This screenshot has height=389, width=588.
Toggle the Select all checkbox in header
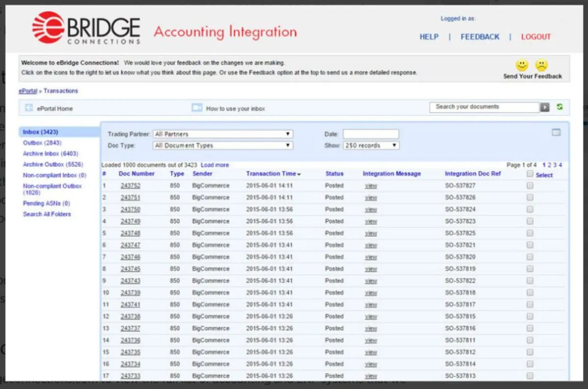point(530,174)
